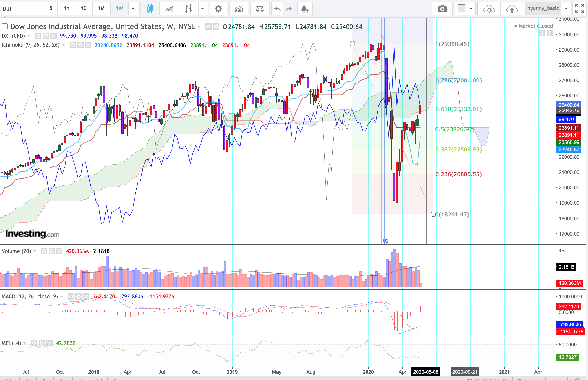The image size is (588, 380).
Task: Click the DJI symbol input field
Action: [x=22, y=9]
